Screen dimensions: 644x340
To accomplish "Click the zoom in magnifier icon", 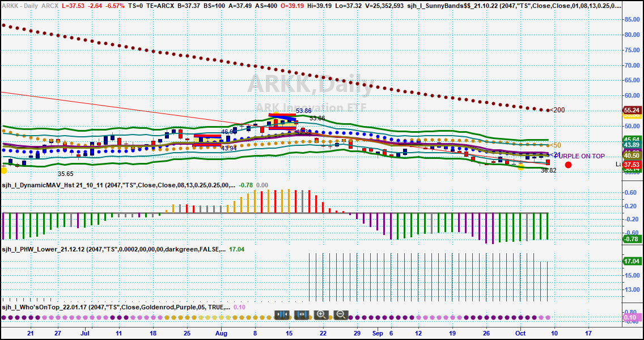I will point(321,315).
